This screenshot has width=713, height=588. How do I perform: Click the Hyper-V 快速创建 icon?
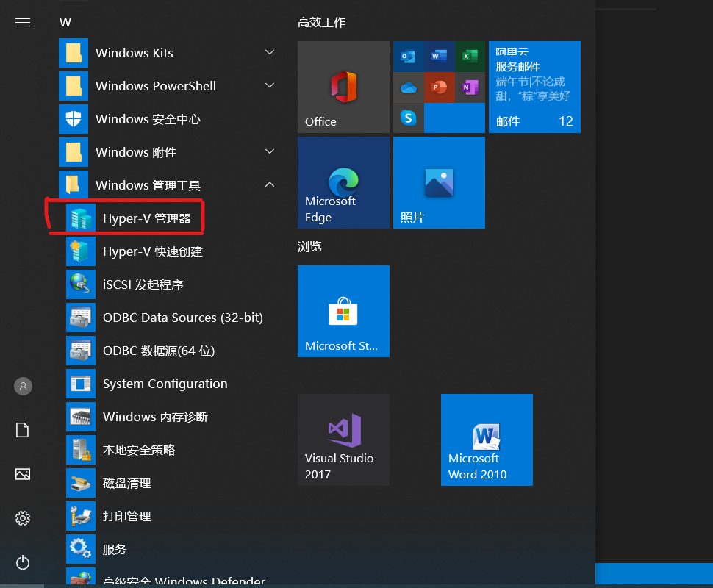click(x=81, y=251)
